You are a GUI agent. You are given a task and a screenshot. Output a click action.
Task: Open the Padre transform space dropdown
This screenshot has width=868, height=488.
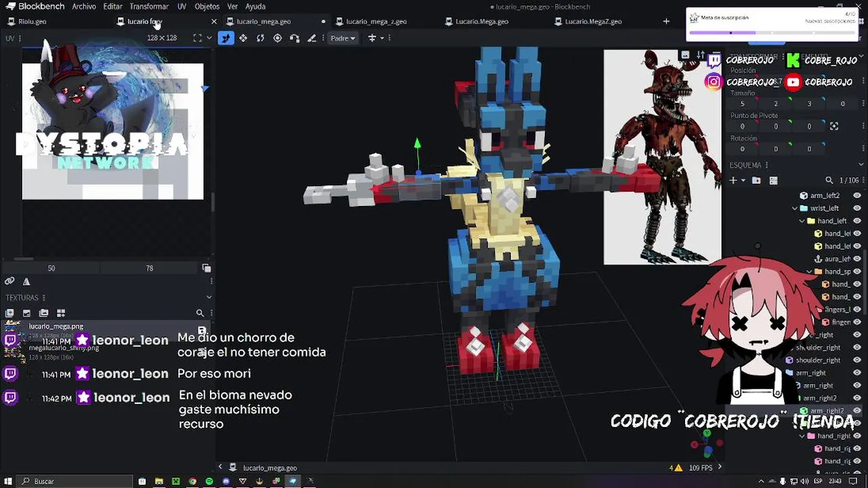[x=343, y=38]
